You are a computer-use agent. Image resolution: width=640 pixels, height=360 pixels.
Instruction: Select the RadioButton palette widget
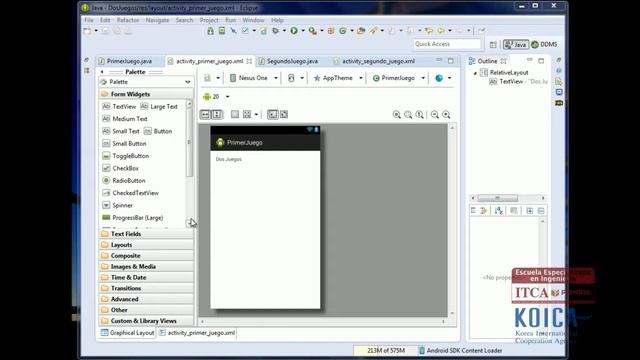click(x=124, y=180)
